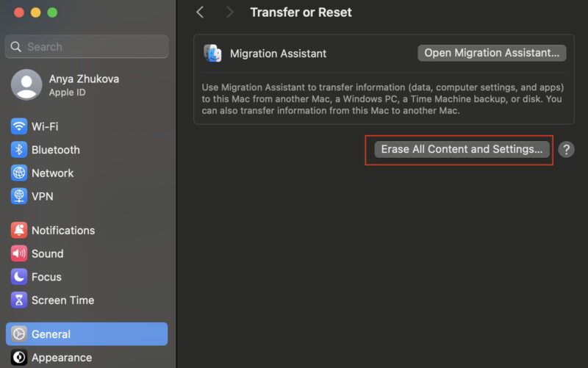Click the Network globe icon

pyautogui.click(x=19, y=173)
